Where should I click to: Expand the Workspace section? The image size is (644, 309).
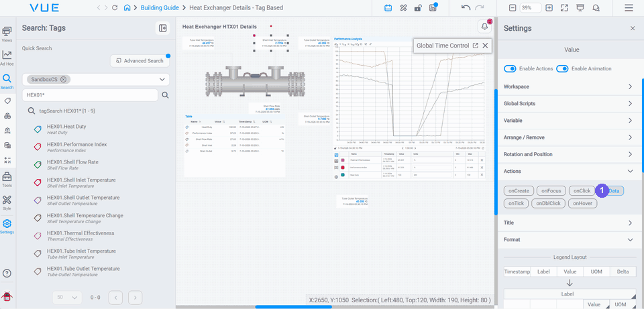[x=570, y=86]
